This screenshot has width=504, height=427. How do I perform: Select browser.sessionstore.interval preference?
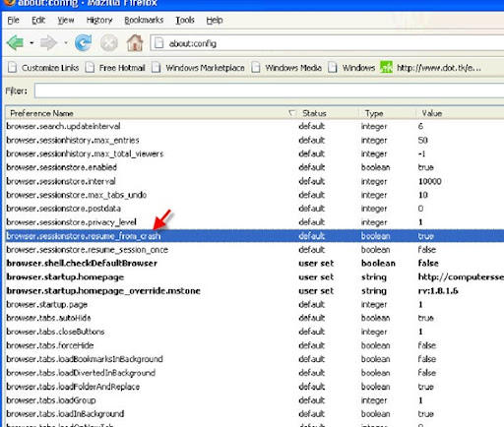point(255,181)
